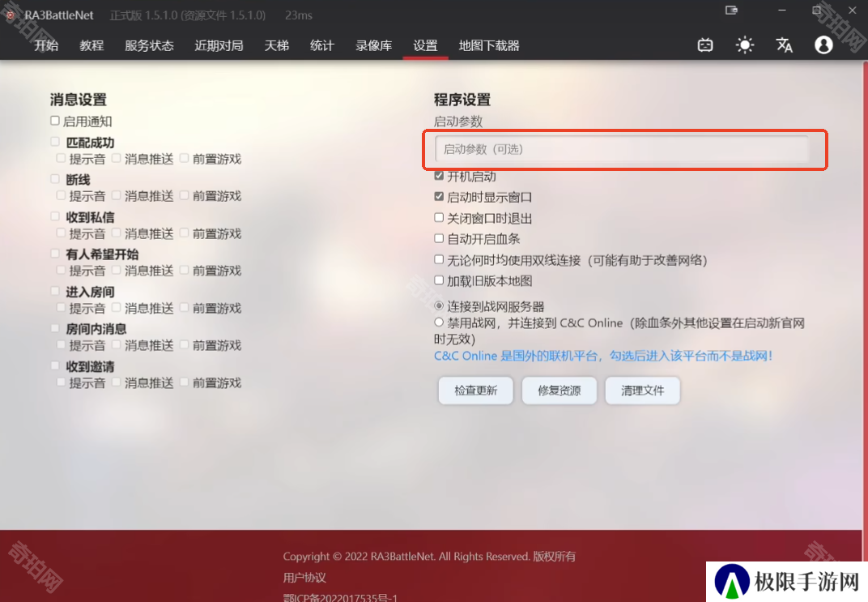Viewport: 868px width, 602px height.
Task: Toggle the 有人希望开始 notification checkbox
Action: pos(55,254)
